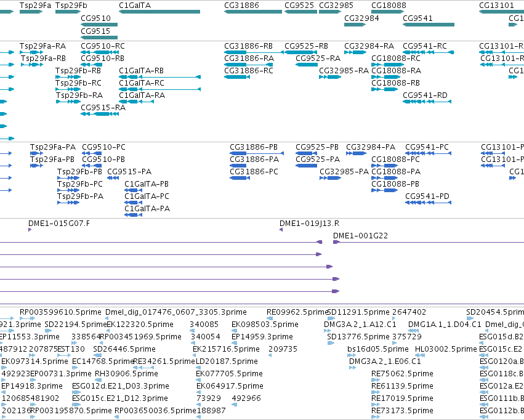Select the CG32984 gene label

[361, 18]
